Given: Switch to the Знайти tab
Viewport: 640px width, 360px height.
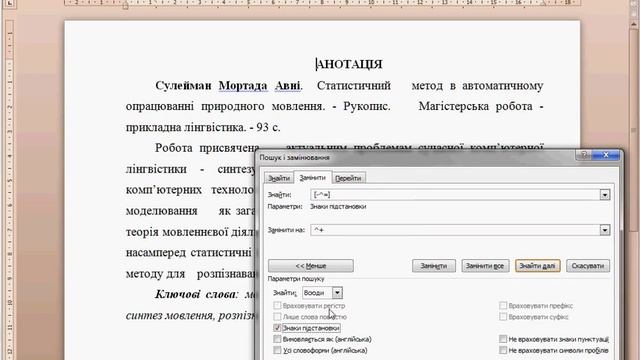Looking at the screenshot, I should [279, 178].
